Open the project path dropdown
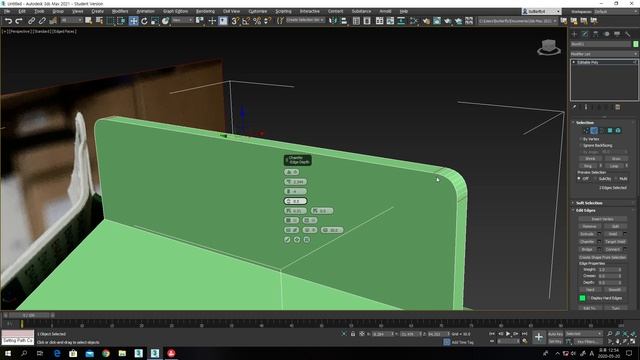The height and width of the screenshot is (360, 640). click(x=518, y=20)
